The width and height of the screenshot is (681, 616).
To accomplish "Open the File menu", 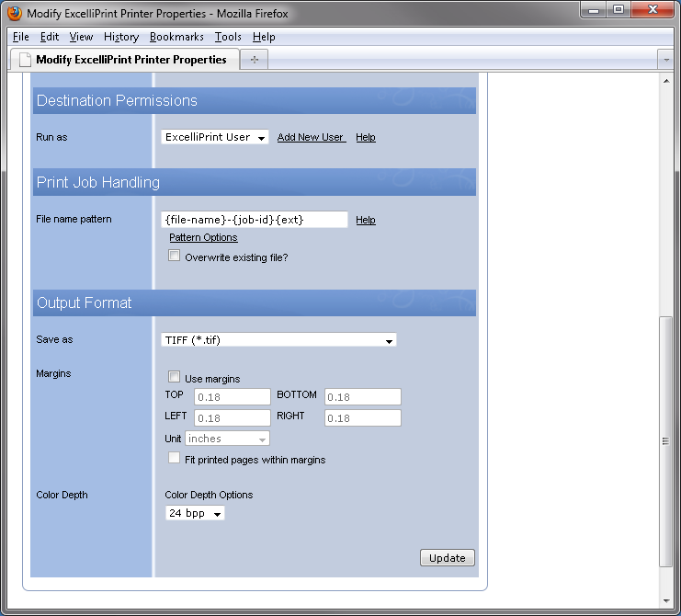I will pos(21,37).
